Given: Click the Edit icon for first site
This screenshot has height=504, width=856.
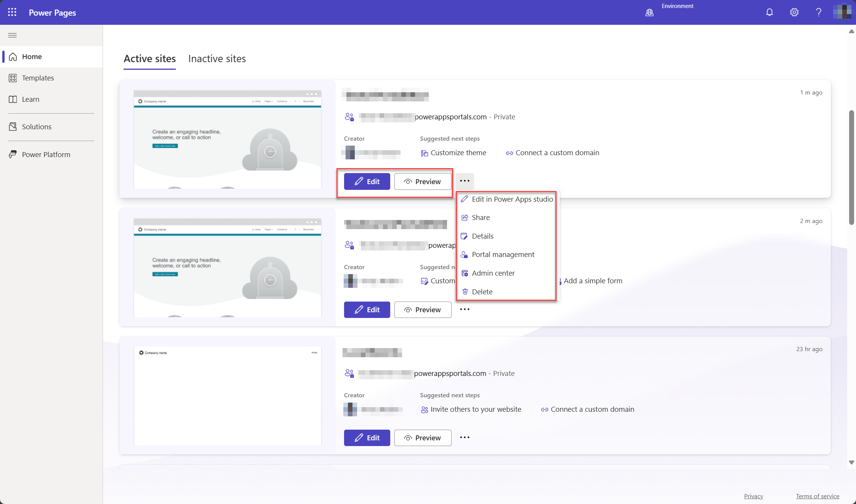Looking at the screenshot, I should (367, 181).
